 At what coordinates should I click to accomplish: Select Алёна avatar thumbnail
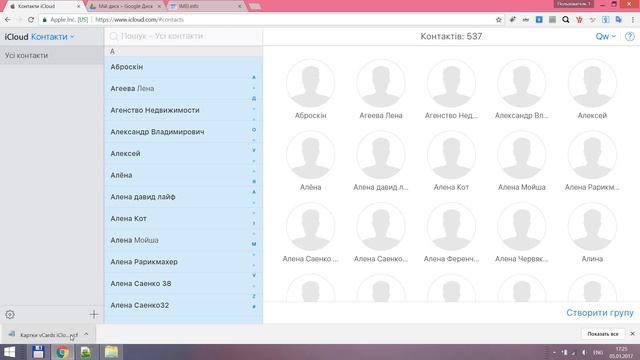point(311,155)
